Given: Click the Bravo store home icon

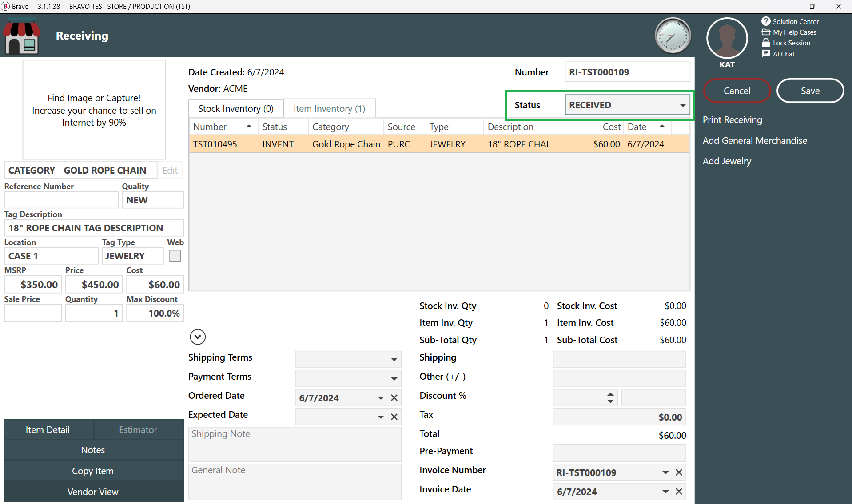Looking at the screenshot, I should tap(21, 36).
